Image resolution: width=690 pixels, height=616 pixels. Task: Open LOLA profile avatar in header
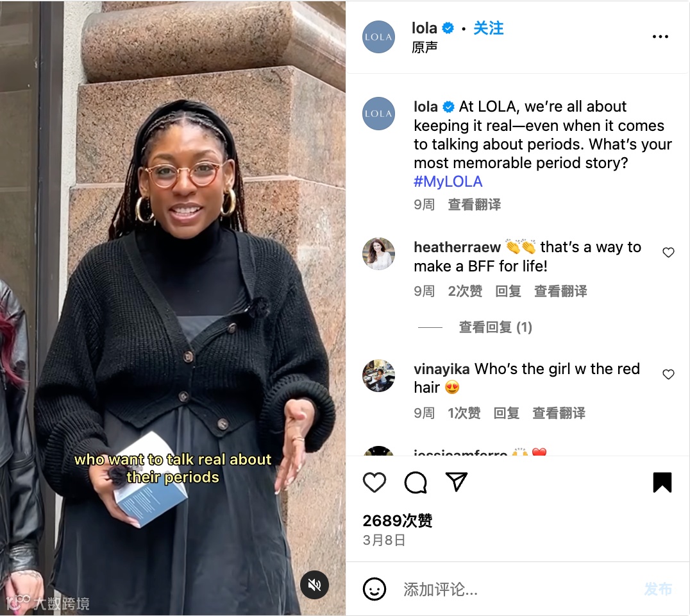click(x=378, y=37)
